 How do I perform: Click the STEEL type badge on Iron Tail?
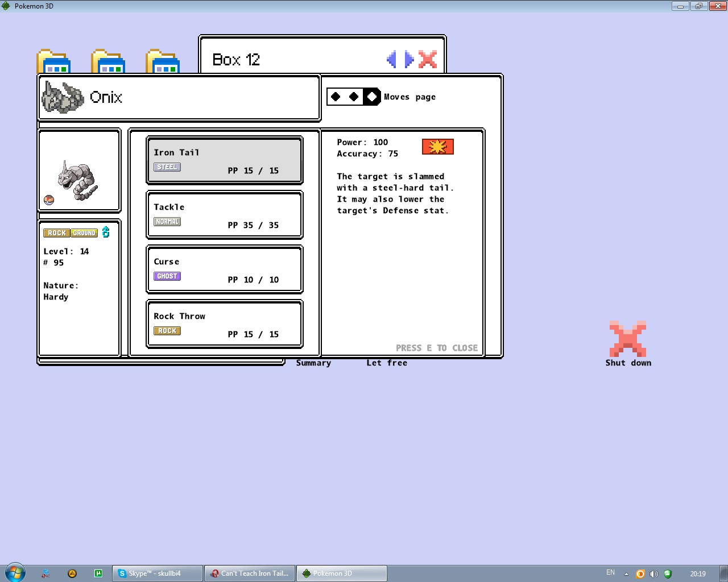coord(167,167)
